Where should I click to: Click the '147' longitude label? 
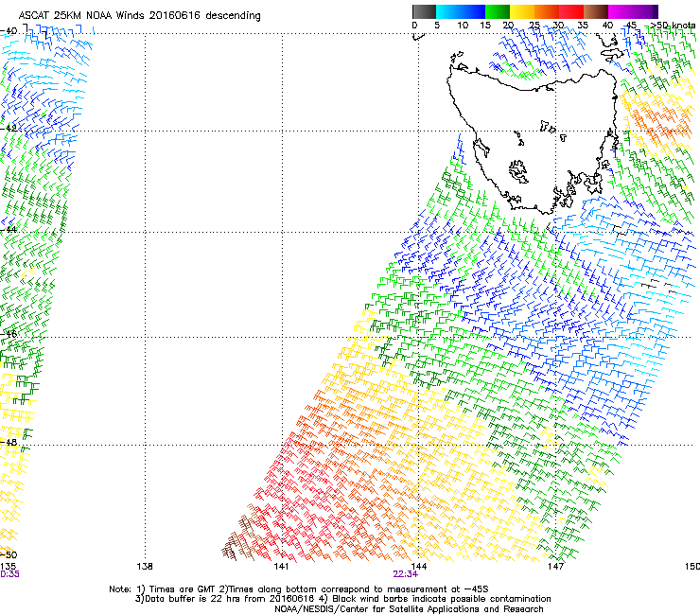[x=556, y=567]
